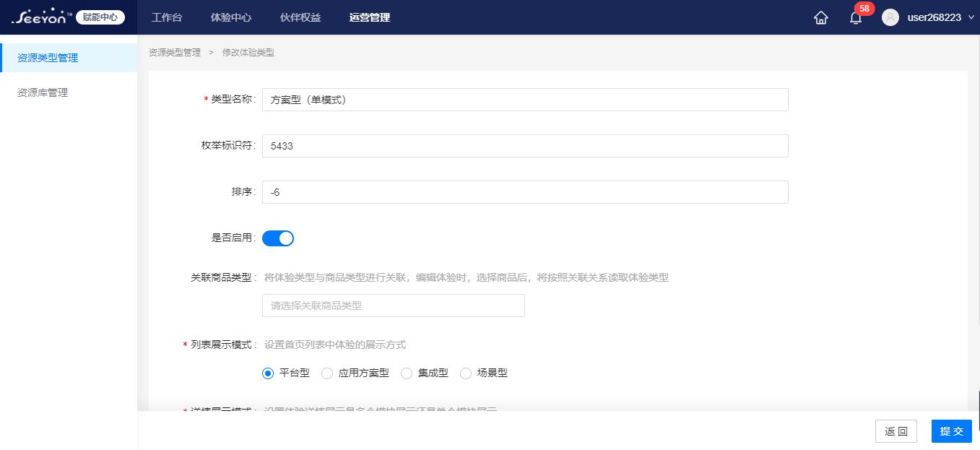
Task: Focus the 类型名称 input field
Action: click(525, 100)
